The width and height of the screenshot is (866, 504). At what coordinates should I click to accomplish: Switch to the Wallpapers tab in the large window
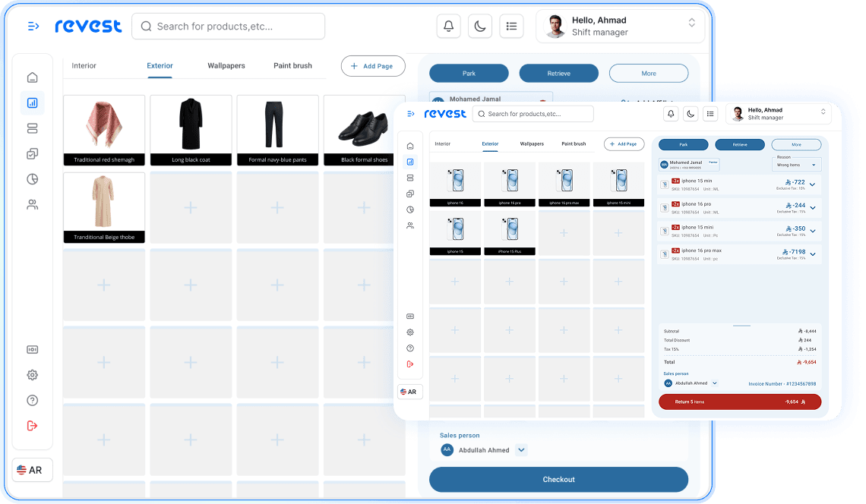pos(226,66)
